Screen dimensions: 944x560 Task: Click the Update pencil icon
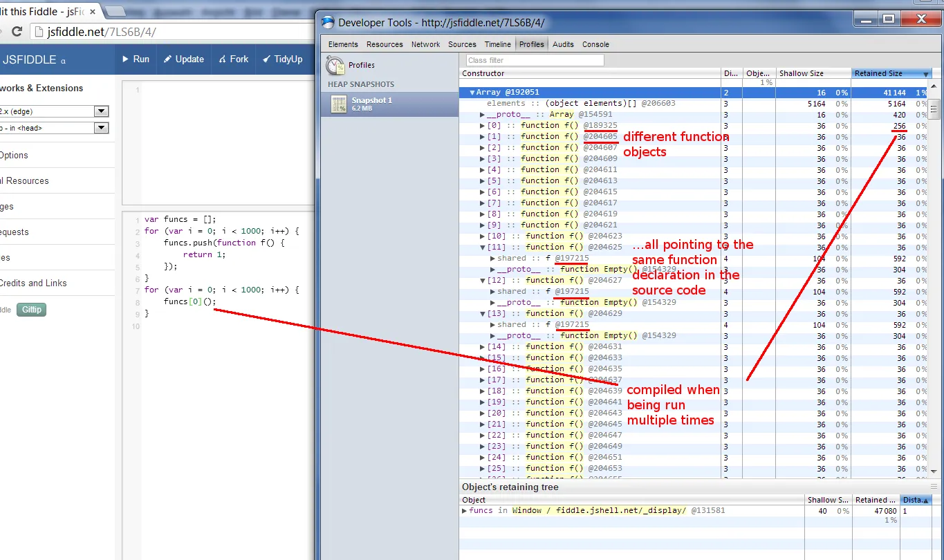point(167,59)
